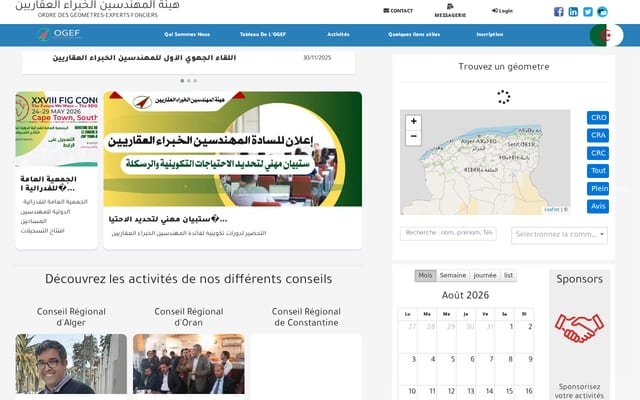Viewport: 640px width, 400px height.
Task: Click the handshake sponsors icon
Action: click(579, 327)
